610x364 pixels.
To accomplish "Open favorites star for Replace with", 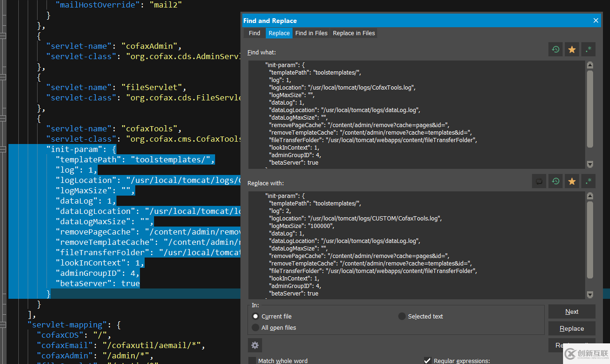I will click(x=572, y=181).
